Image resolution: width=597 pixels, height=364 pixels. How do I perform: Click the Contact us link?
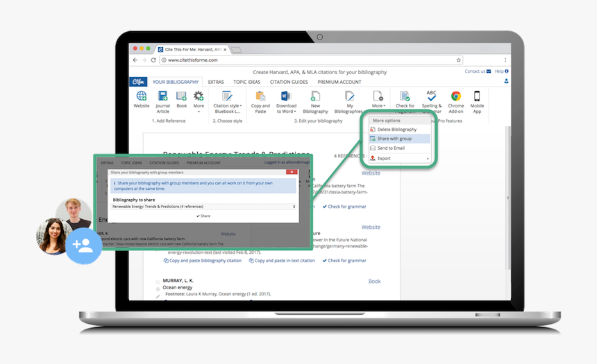point(478,71)
